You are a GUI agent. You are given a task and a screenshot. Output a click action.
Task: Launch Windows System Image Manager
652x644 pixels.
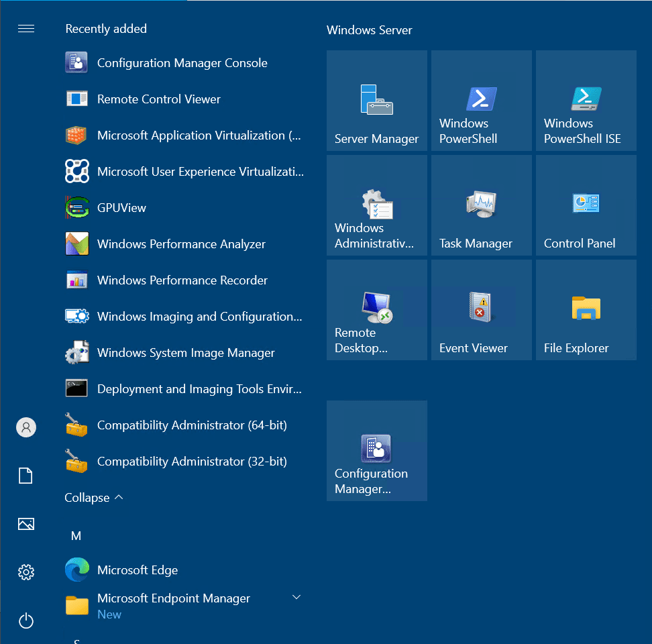coord(185,353)
